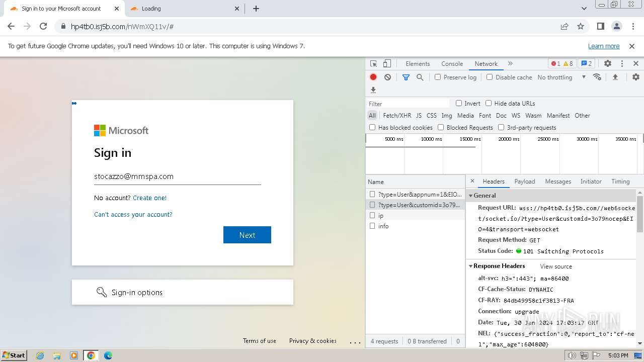Open the Windows Start menu
This screenshot has height=362, width=644.
pyautogui.click(x=14, y=355)
